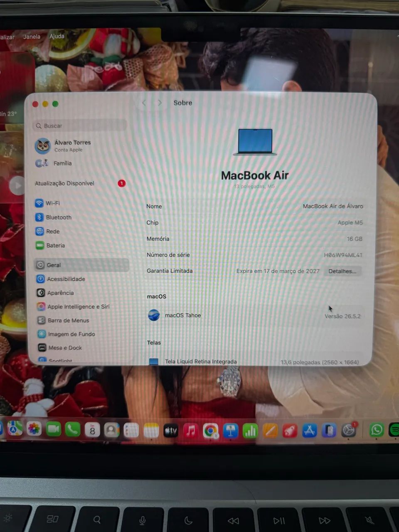Open Barra de Menus settings
This screenshot has width=399, height=532.
(x=63, y=320)
